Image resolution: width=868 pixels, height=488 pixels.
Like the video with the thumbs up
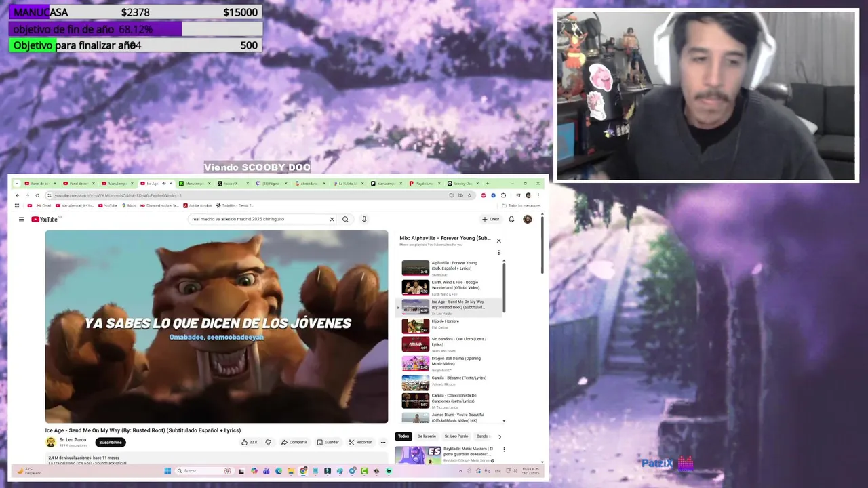coord(249,442)
